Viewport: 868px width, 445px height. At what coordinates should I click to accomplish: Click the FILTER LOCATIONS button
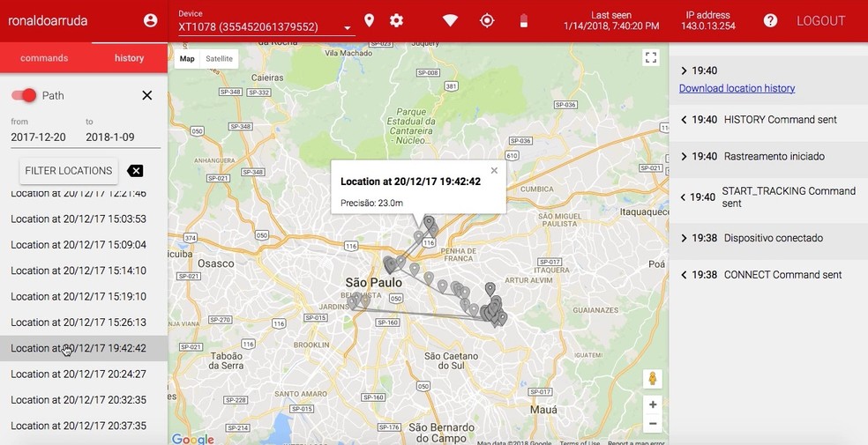69,171
